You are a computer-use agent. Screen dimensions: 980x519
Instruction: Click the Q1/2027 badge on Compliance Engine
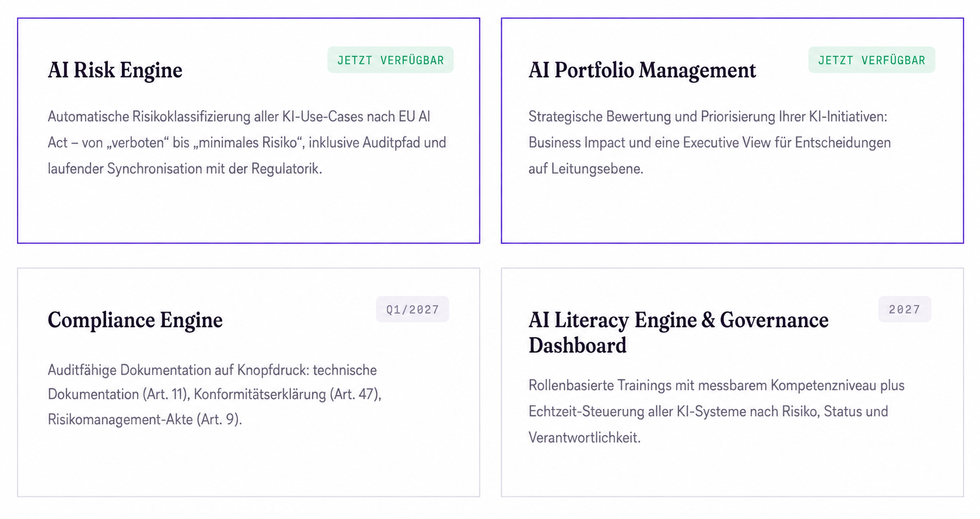point(413,309)
